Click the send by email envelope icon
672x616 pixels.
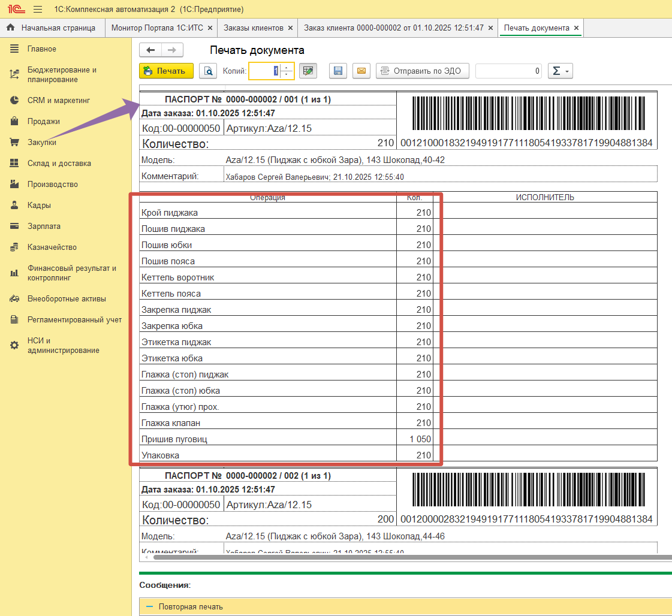(361, 71)
